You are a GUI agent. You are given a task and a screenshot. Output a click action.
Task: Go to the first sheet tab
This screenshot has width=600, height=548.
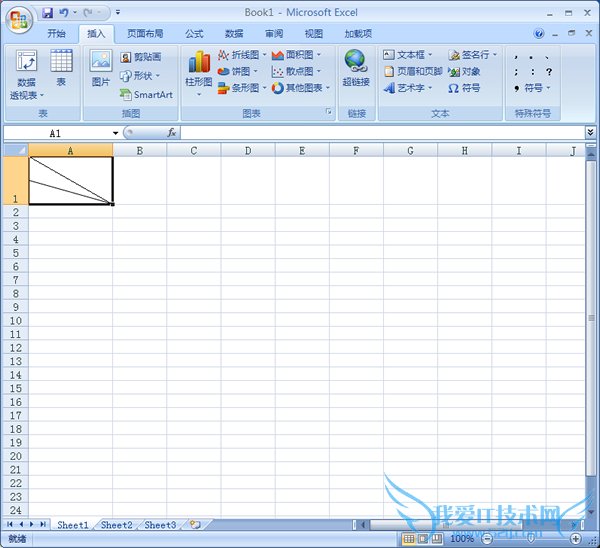coord(10,524)
